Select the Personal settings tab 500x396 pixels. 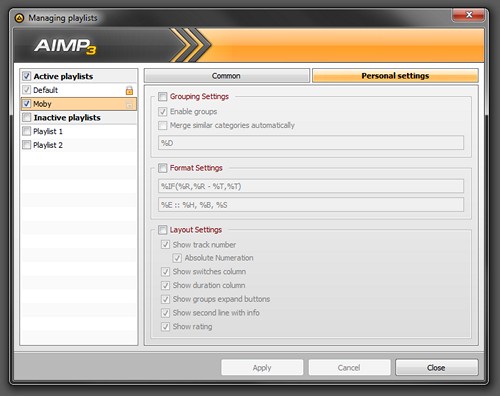click(x=395, y=76)
